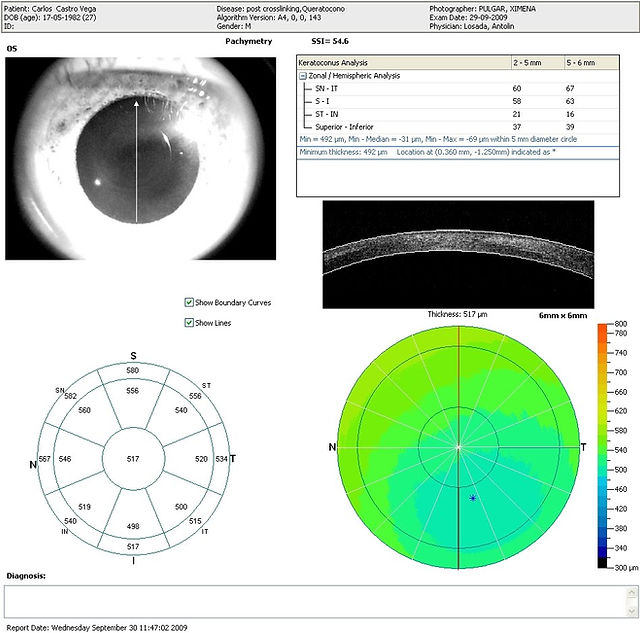Toggle the Show Boundary Curves checkbox
The width and height of the screenshot is (640, 633).
[x=189, y=302]
